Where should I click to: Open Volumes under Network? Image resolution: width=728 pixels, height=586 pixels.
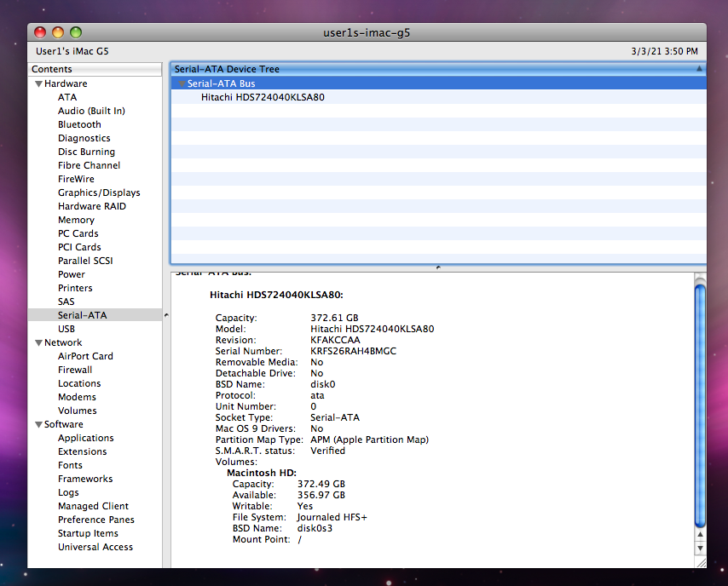[x=78, y=411]
